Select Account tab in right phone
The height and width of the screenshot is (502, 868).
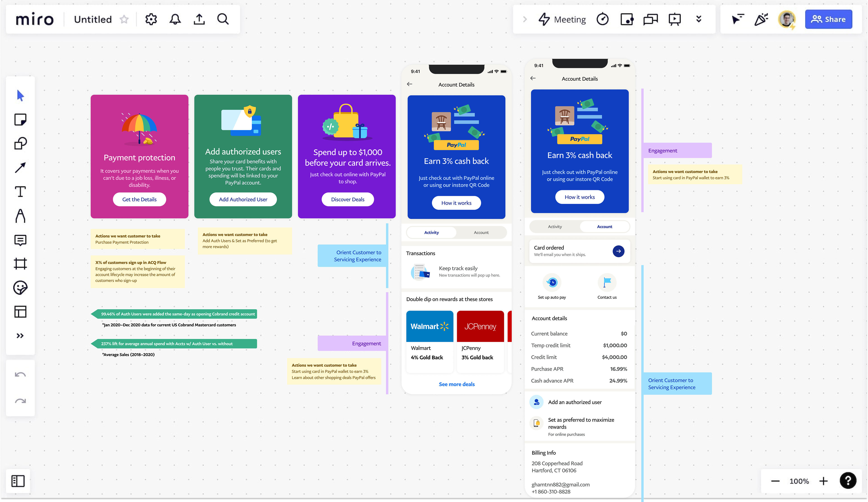click(x=604, y=227)
